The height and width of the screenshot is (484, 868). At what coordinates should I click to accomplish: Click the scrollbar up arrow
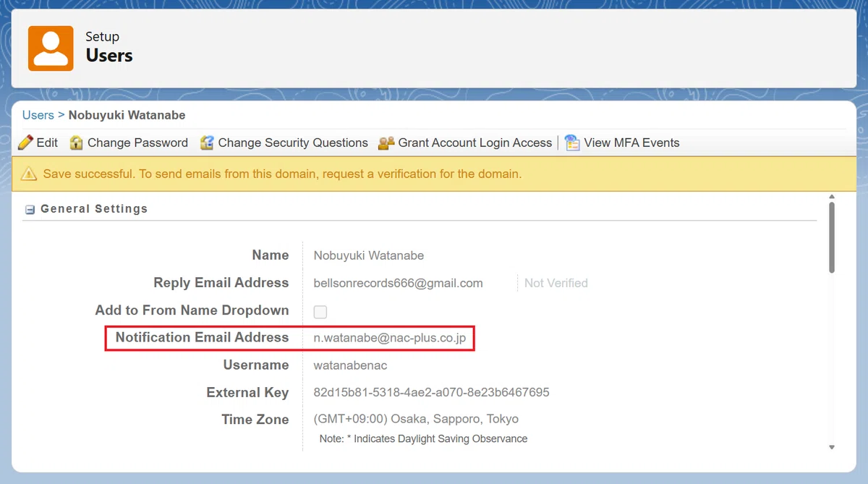click(832, 196)
